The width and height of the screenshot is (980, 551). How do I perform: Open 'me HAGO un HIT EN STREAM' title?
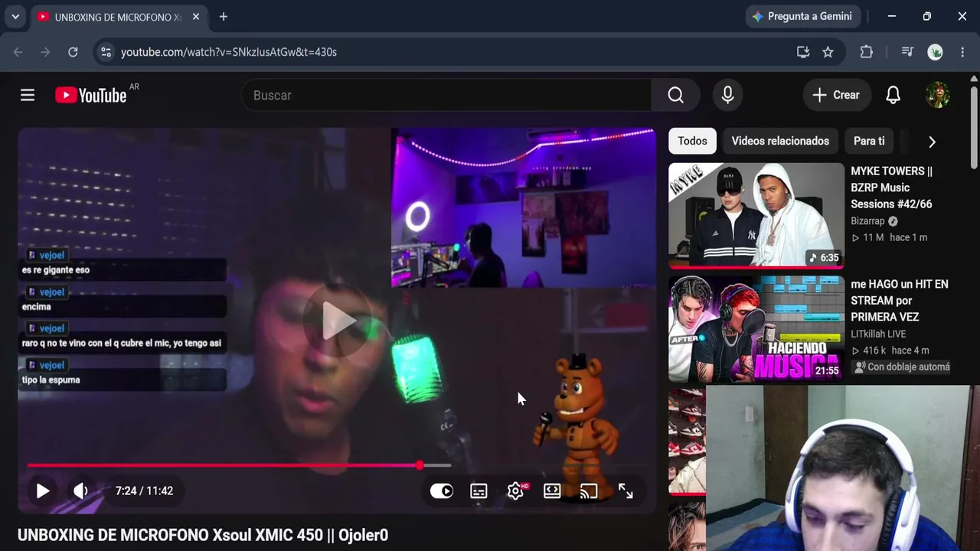(x=900, y=301)
